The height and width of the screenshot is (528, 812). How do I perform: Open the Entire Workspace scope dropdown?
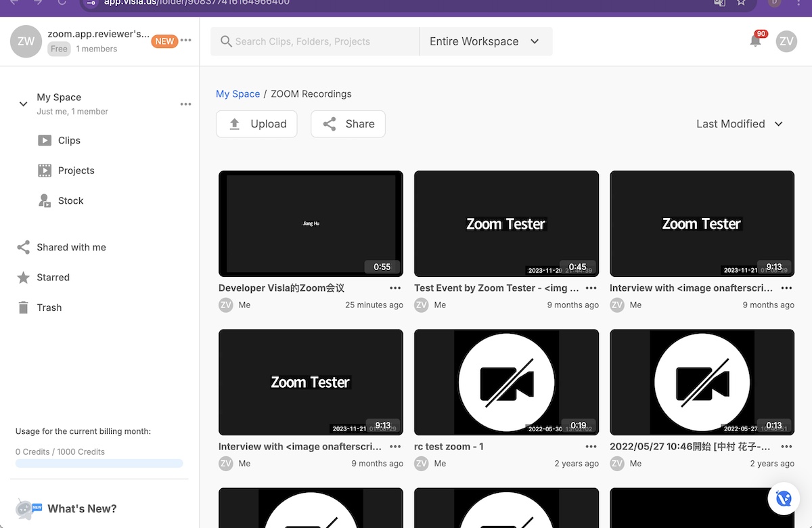(x=485, y=41)
